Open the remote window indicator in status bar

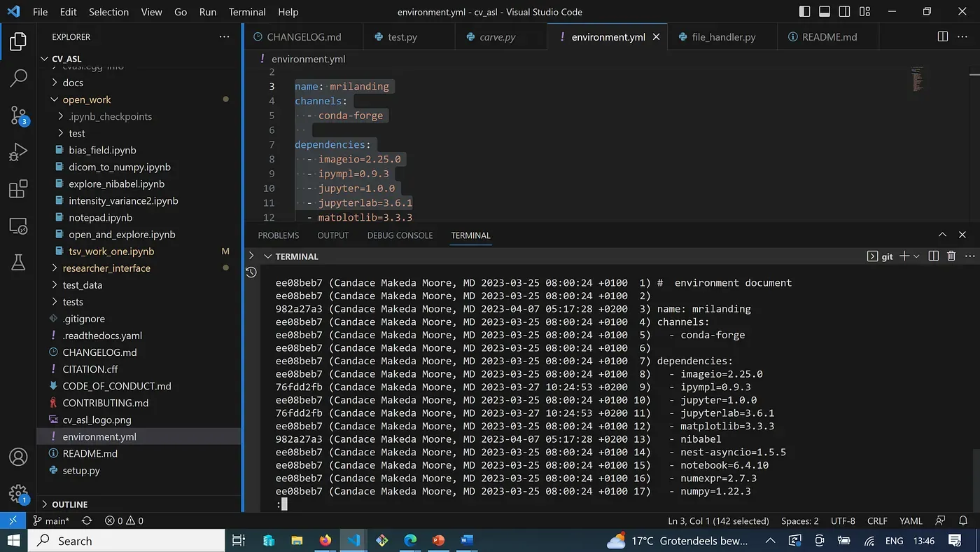pyautogui.click(x=13, y=520)
